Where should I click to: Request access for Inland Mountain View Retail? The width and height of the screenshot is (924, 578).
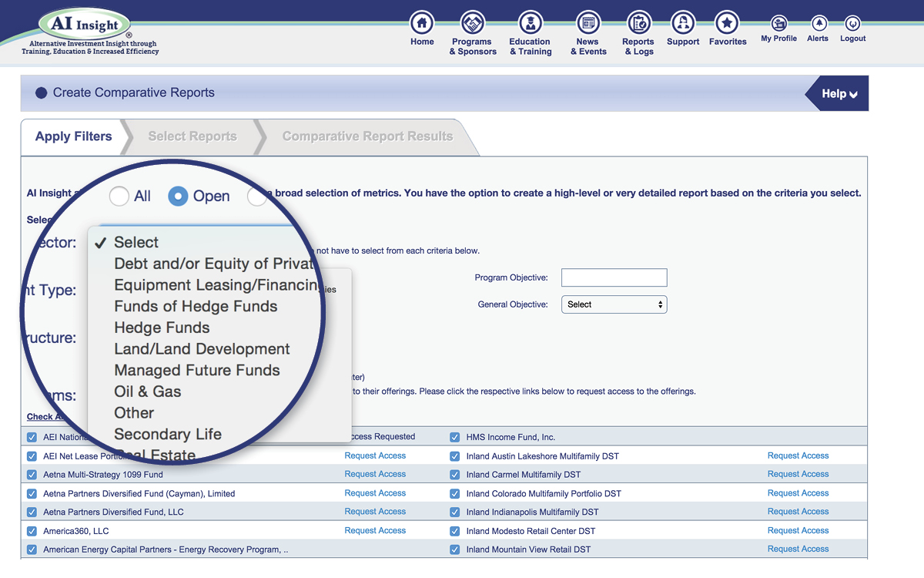(798, 549)
